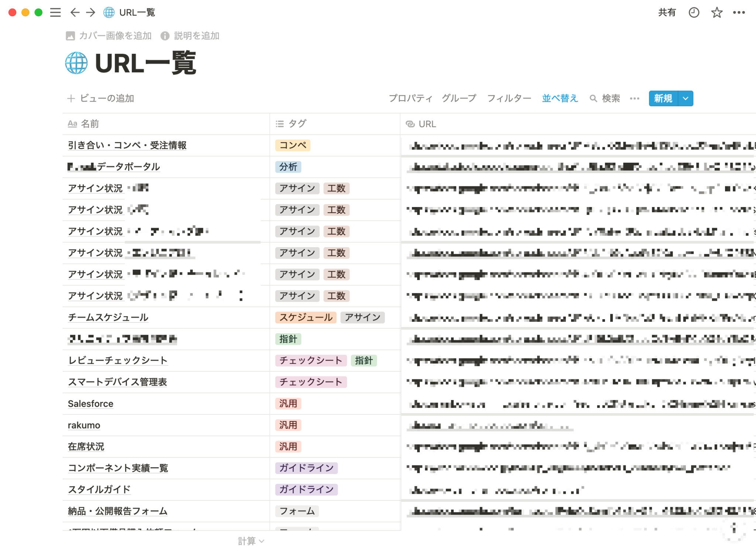
Task: Open the top-right three-dot page menu
Action: pyautogui.click(x=739, y=13)
